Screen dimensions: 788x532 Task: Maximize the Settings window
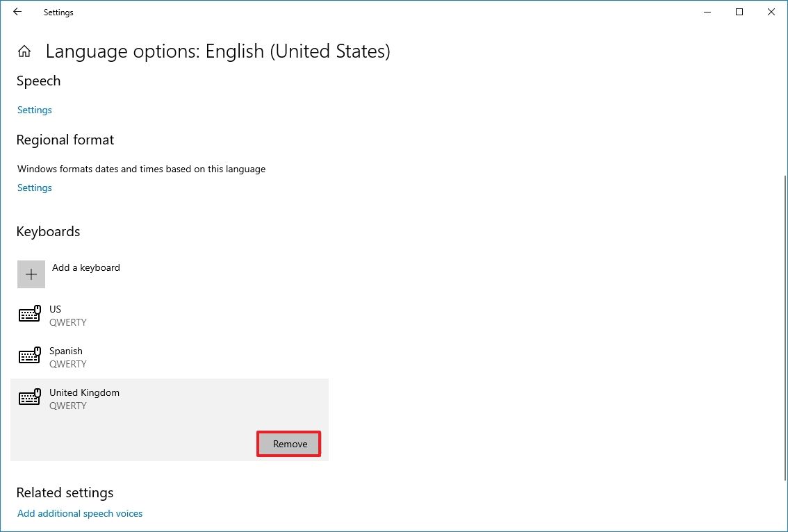[739, 12]
